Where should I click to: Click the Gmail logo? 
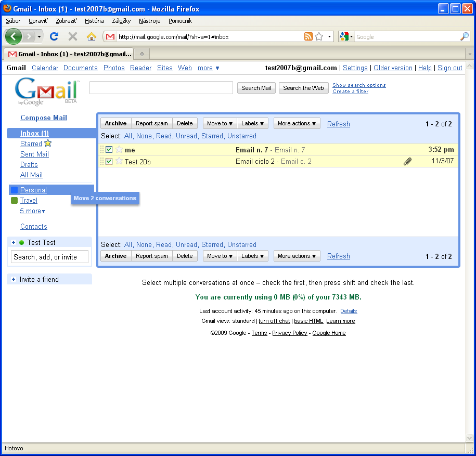pos(47,91)
